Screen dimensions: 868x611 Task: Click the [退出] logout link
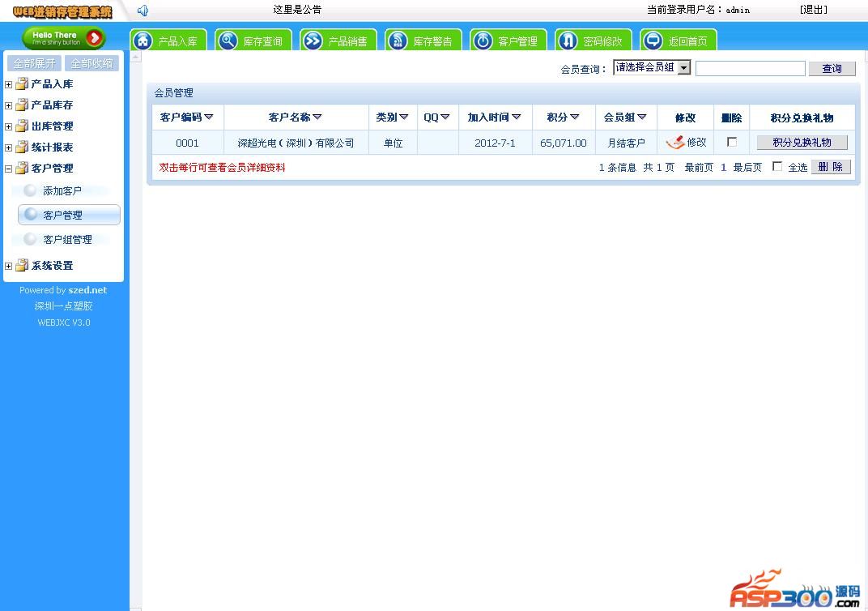pos(813,10)
